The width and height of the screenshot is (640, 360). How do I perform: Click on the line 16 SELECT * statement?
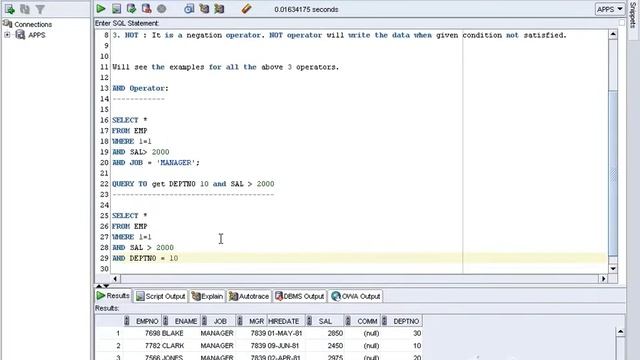click(x=130, y=120)
